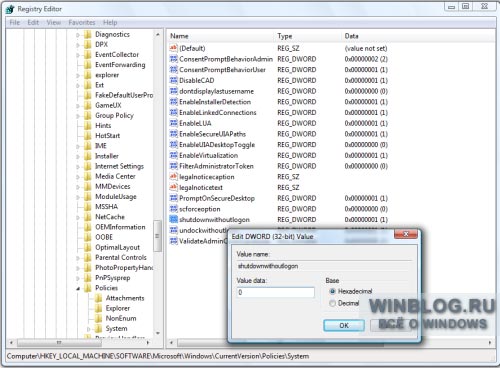Sort values by the Type column
The image size is (500, 368).
(308, 36)
